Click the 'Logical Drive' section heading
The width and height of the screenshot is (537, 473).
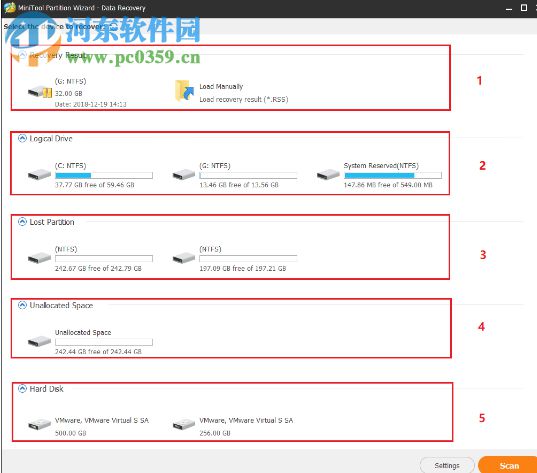coord(51,138)
